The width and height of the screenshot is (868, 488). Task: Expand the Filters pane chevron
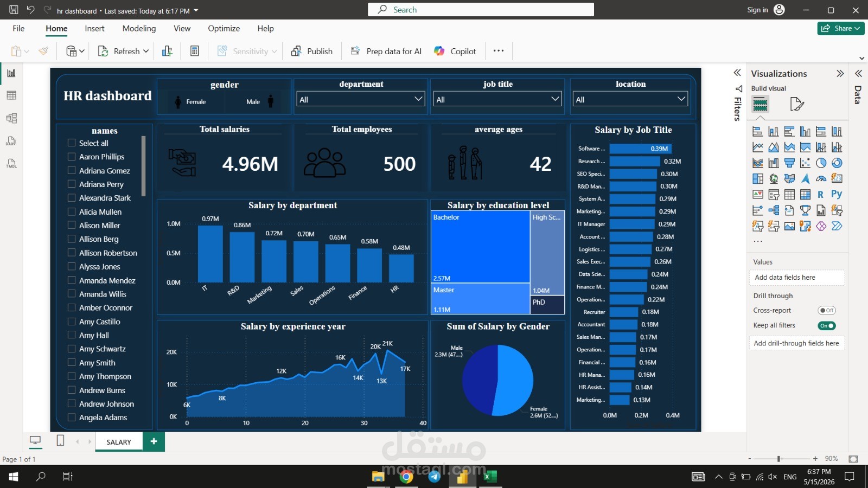pyautogui.click(x=737, y=73)
